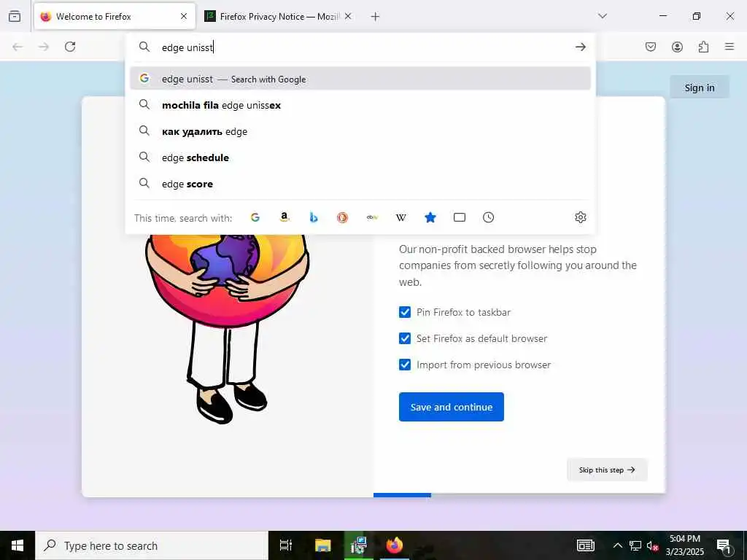Search History clock icon
Screen dimensions: 747x560
coord(488,217)
